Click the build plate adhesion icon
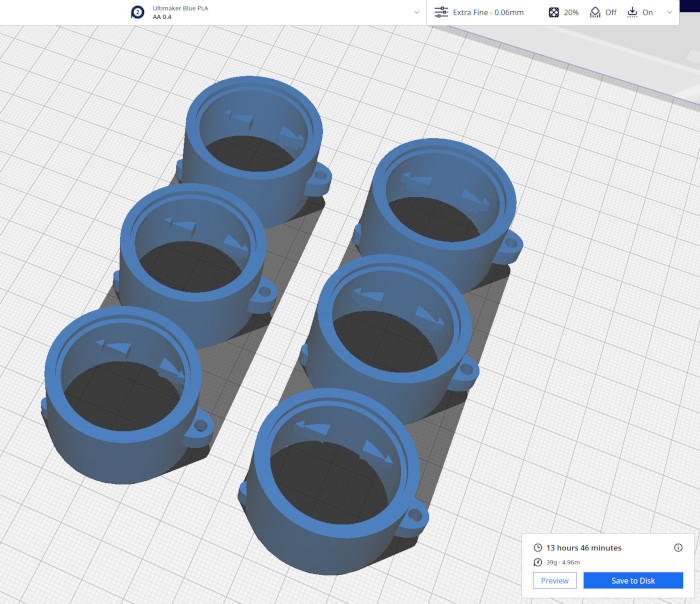 (632, 12)
